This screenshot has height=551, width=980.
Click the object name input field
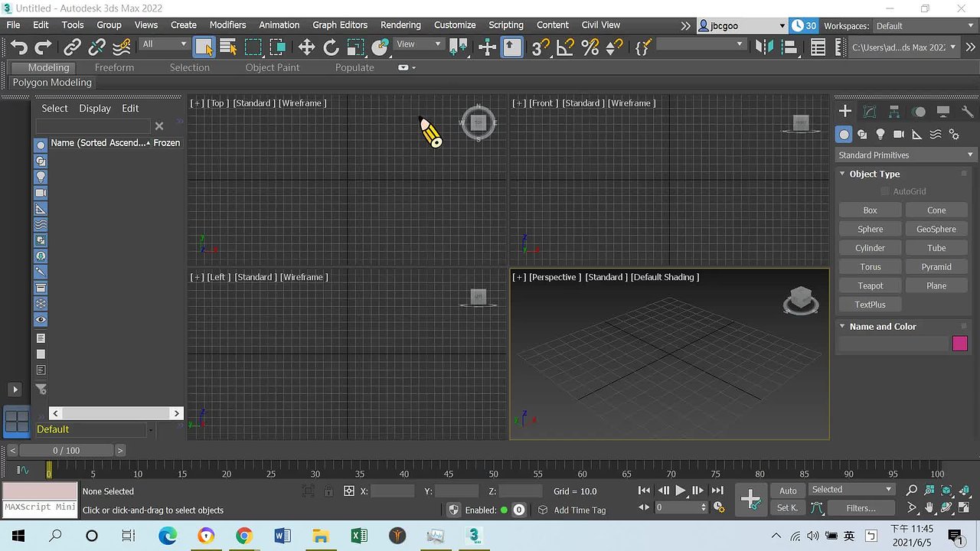pos(893,344)
